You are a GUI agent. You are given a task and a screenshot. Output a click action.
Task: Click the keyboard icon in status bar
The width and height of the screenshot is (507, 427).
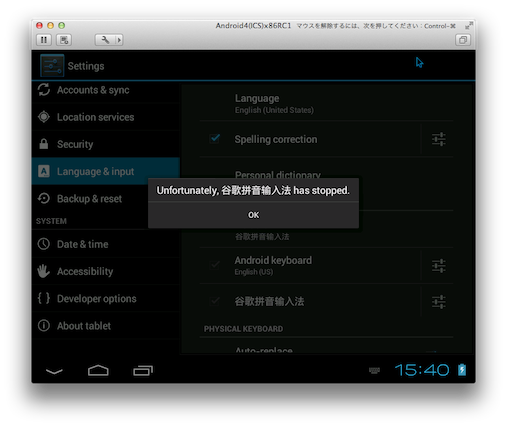(374, 370)
